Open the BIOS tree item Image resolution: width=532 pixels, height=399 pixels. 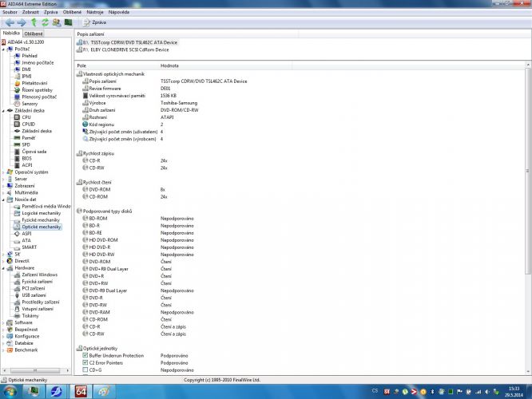coord(27,158)
